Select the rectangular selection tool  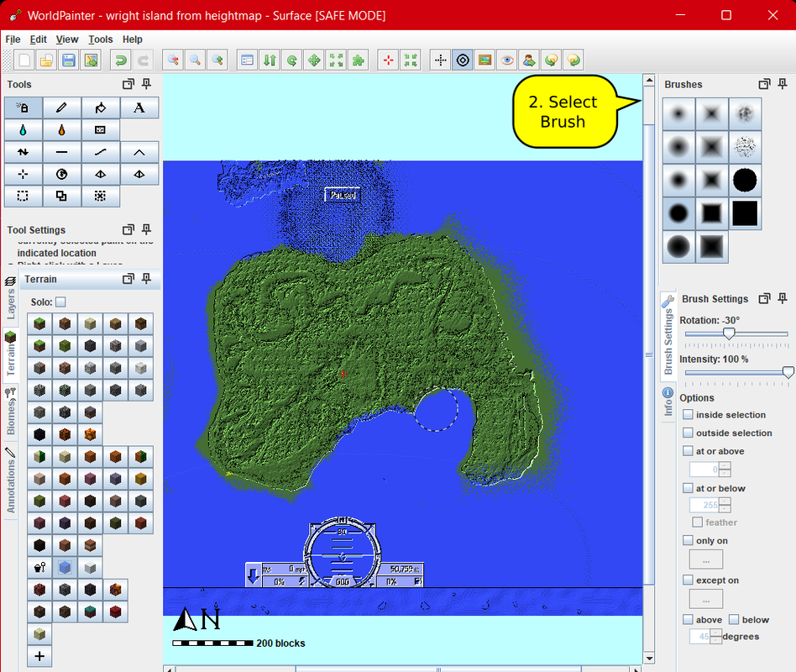[24, 196]
